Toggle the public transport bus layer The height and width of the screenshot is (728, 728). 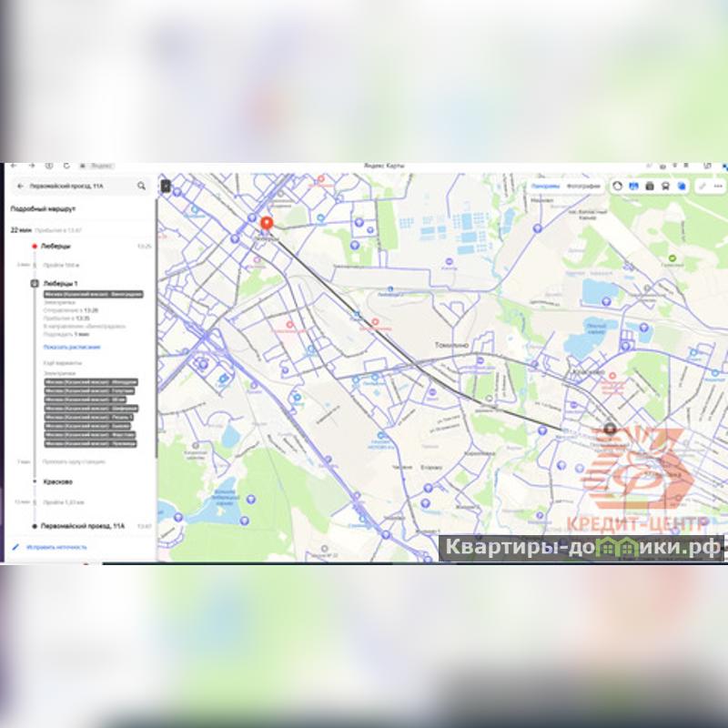665,186
